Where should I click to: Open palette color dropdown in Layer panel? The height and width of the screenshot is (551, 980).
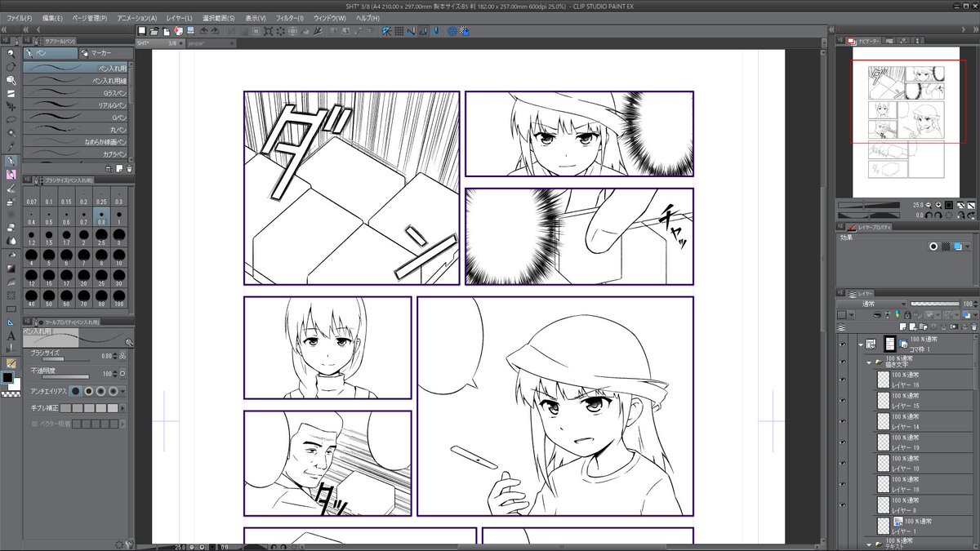click(851, 315)
